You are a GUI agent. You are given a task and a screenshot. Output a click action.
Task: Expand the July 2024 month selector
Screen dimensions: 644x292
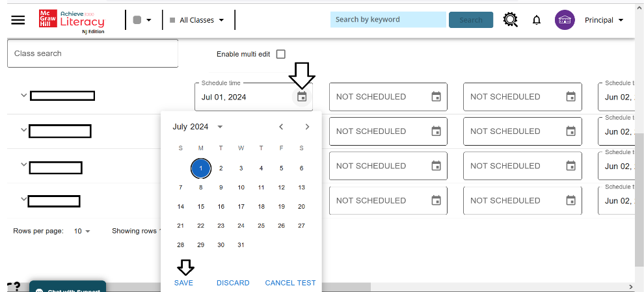point(198,127)
